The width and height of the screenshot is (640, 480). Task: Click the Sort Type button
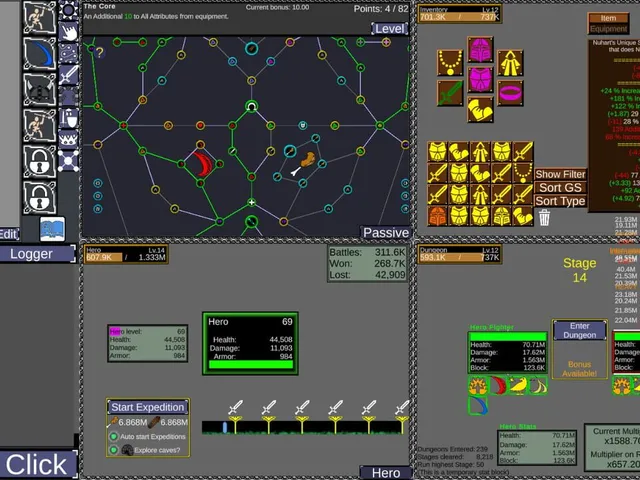[x=560, y=201]
